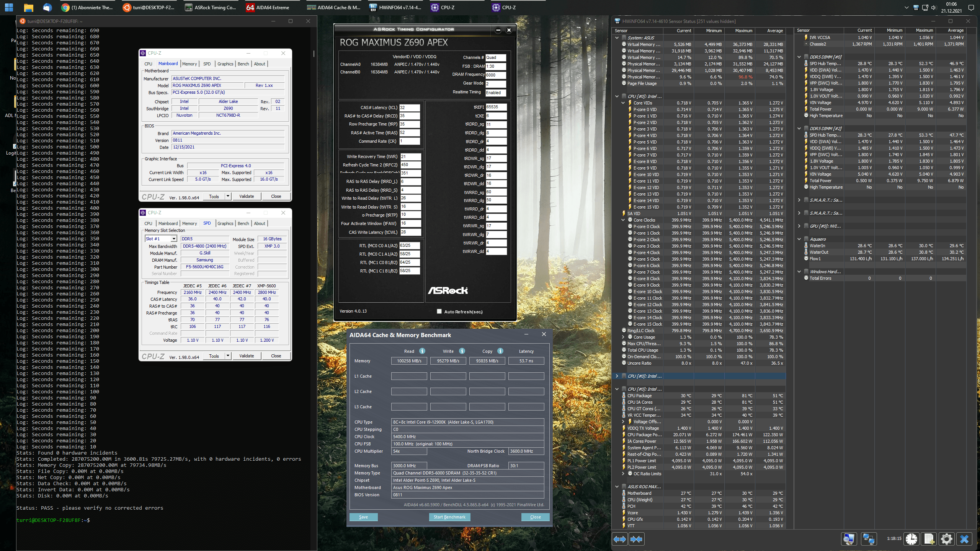Expand OC Ratio Limits node
Screen dimensions: 980x551
click(x=623, y=474)
